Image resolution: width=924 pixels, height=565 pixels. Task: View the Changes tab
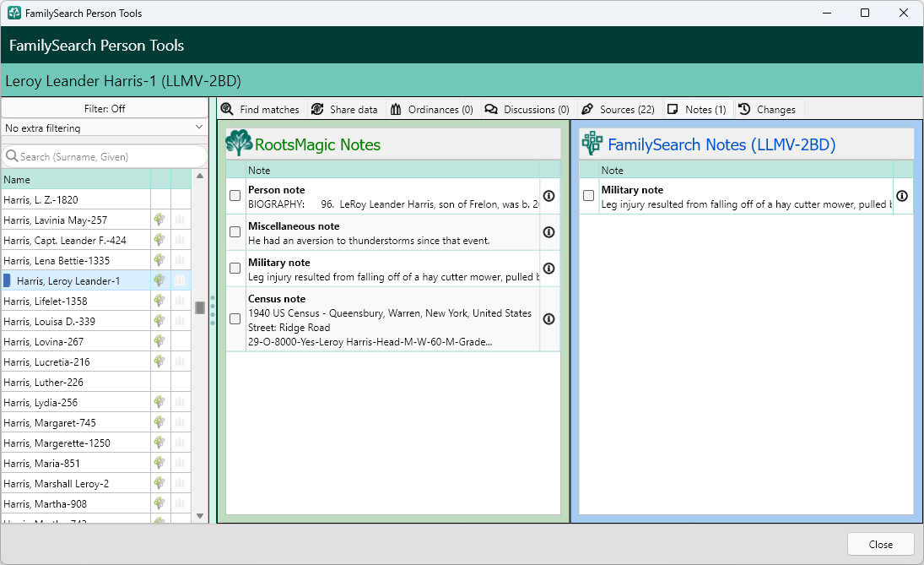coord(768,110)
